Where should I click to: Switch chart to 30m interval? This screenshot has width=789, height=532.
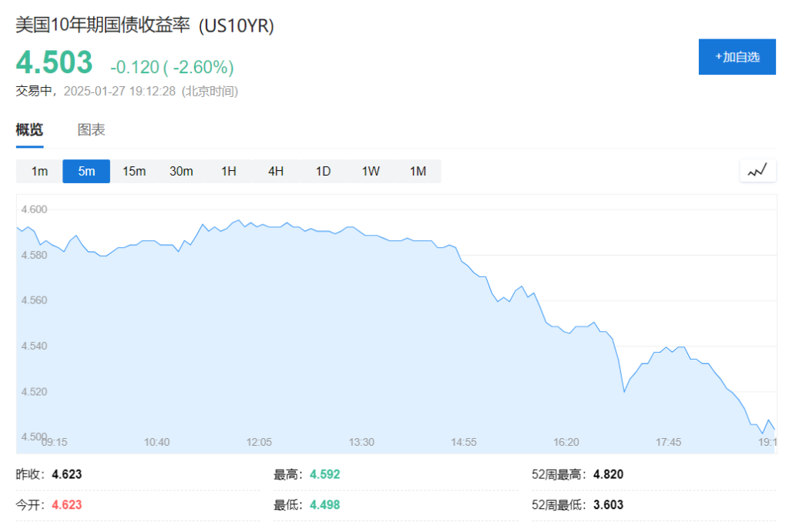point(181,172)
